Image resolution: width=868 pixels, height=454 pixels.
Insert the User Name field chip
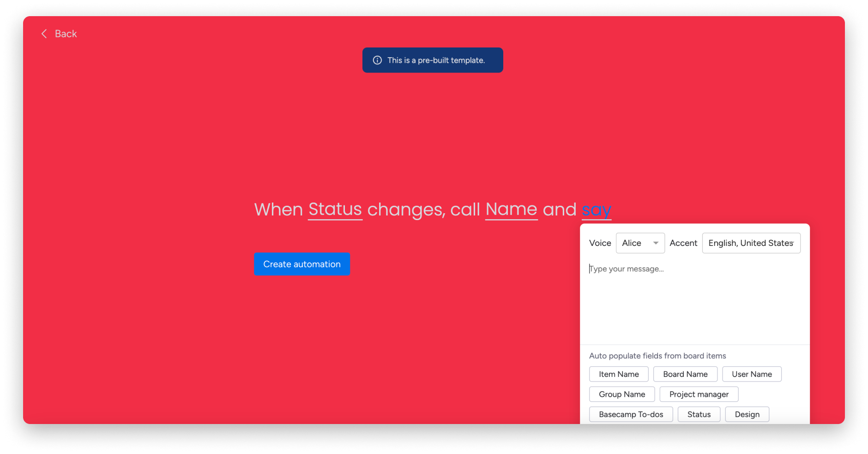coord(752,374)
